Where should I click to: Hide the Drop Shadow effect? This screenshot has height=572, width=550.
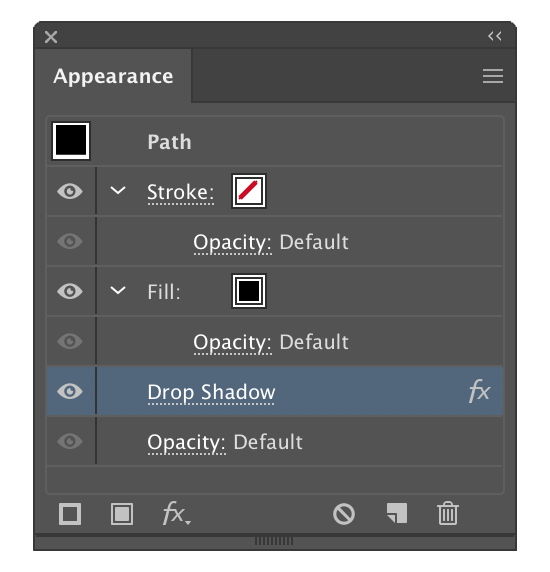[x=70, y=391]
